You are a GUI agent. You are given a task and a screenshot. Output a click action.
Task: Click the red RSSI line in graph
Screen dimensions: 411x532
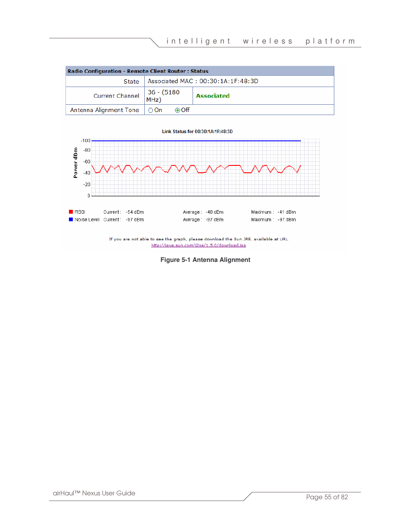(x=196, y=169)
